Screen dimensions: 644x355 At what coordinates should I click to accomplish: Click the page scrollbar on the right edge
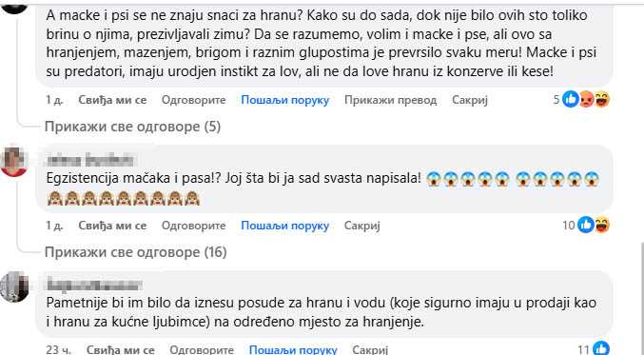[x=641, y=298]
